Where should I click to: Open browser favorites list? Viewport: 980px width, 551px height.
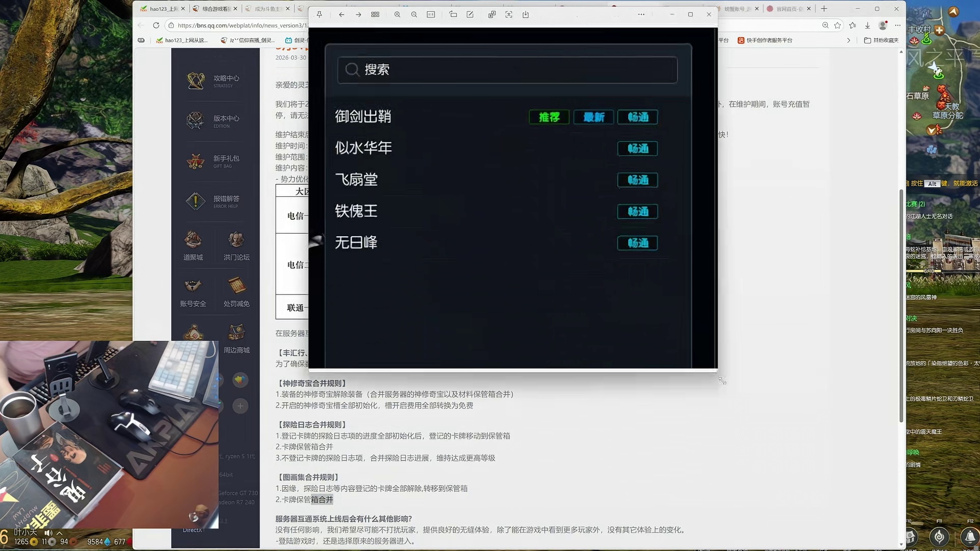coord(852,26)
